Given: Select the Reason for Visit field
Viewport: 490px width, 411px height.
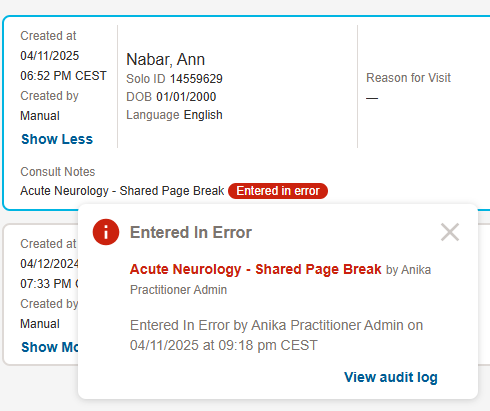Looking at the screenshot, I should point(408,88).
